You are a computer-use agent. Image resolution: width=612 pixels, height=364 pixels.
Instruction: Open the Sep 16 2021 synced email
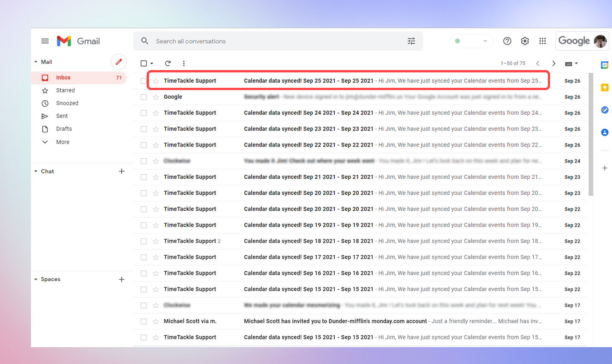tap(360, 273)
